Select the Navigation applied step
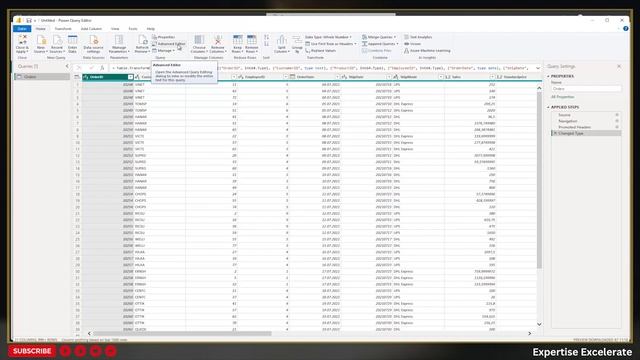Screen dimensions: 640x360 [x=586, y=121]
